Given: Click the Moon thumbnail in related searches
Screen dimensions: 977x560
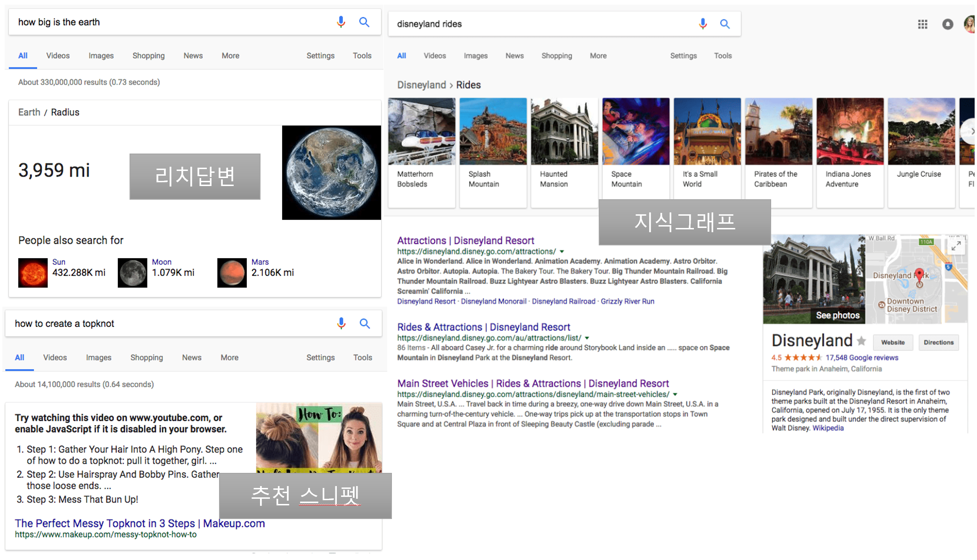Looking at the screenshot, I should point(132,273).
